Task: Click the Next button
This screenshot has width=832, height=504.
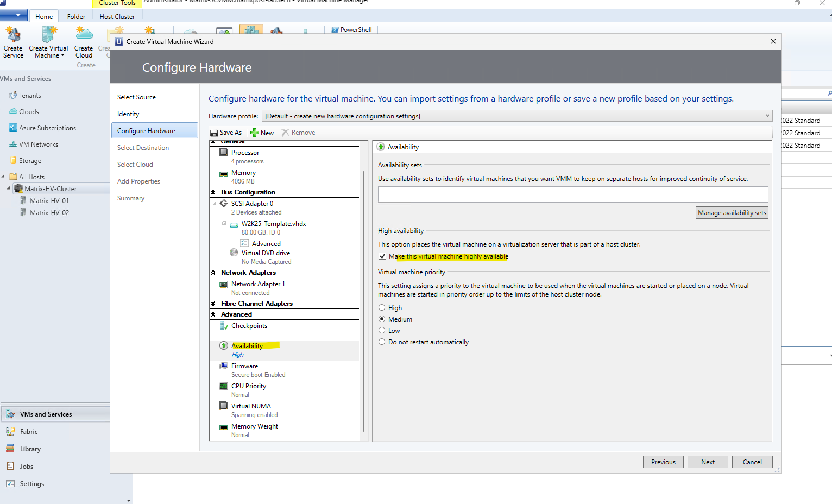Action: [708, 462]
